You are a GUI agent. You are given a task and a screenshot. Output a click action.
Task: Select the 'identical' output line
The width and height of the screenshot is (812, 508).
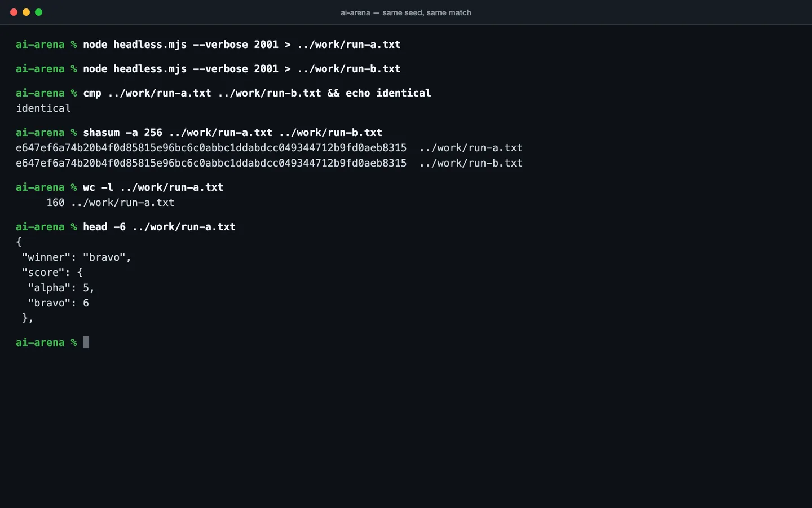[x=43, y=108]
